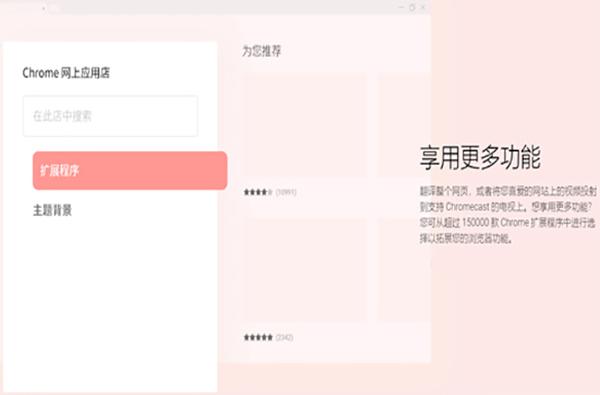
Task: Click the Chrome 网上应用店 title
Action: tap(66, 73)
